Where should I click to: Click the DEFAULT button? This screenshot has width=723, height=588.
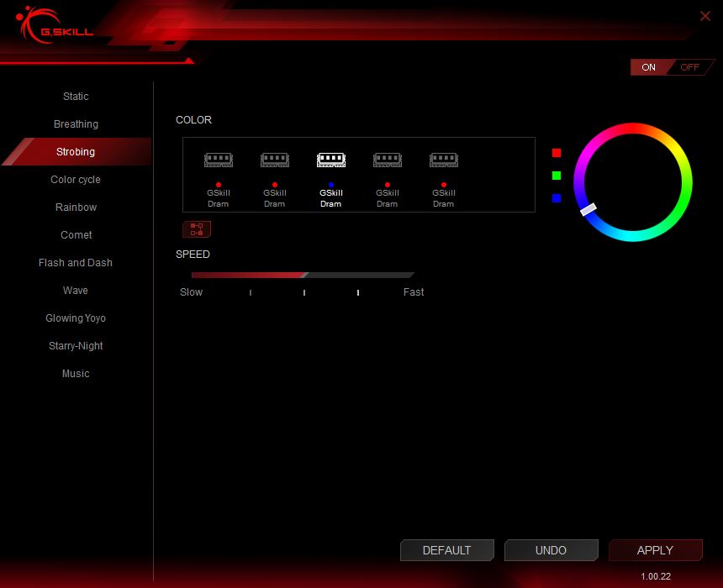446,550
